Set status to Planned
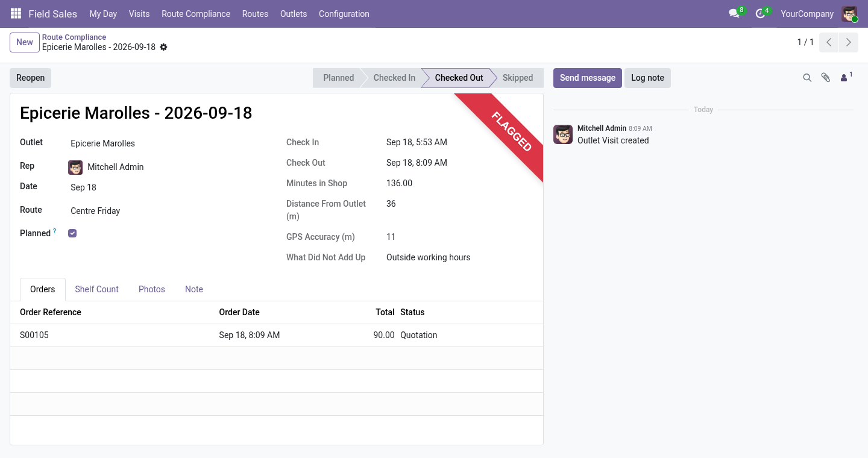This screenshot has width=868, height=458. point(338,78)
